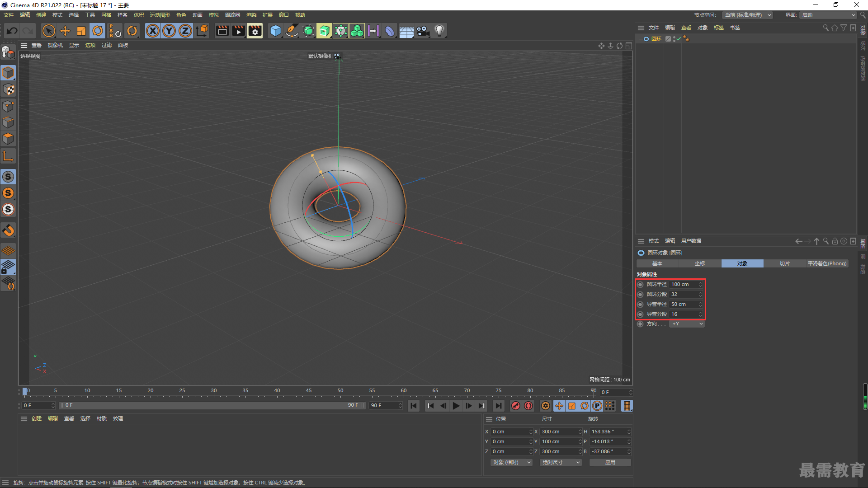
Task: Click the Make Editable icon in left sidebar
Action: [x=8, y=53]
